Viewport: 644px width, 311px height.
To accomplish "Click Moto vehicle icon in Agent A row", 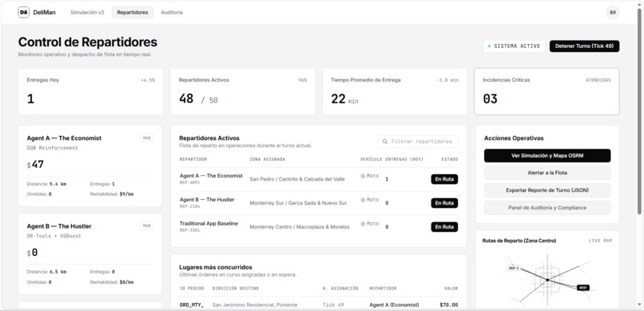I will 363,176.
